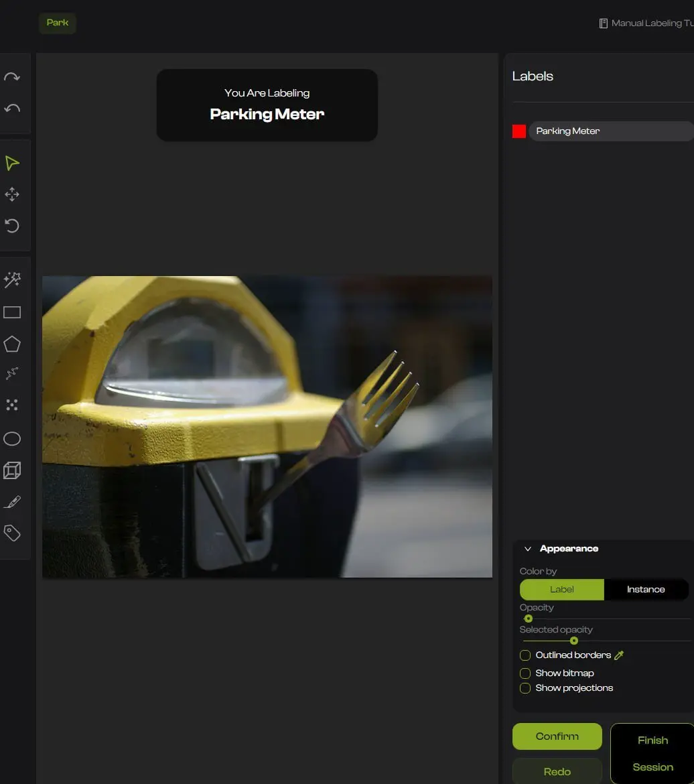Select the points drawing tool

pyautogui.click(x=12, y=405)
